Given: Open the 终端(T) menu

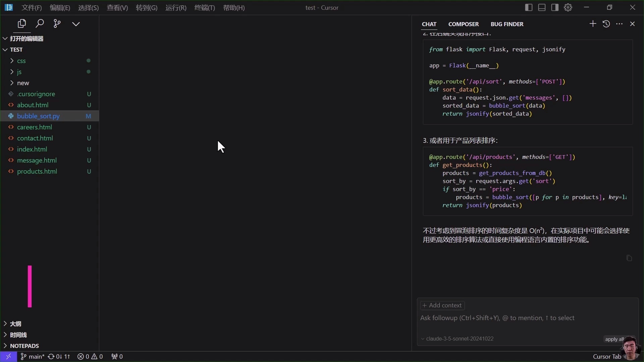Looking at the screenshot, I should 205,8.
